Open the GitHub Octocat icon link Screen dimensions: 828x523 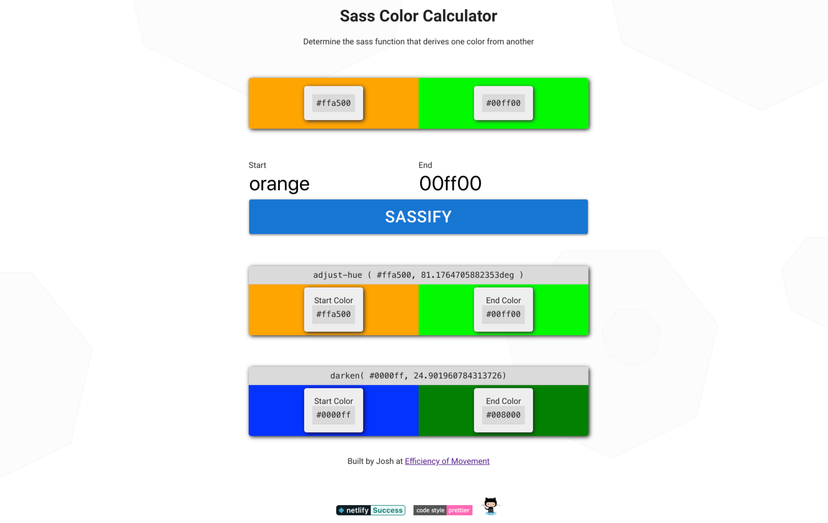[490, 506]
